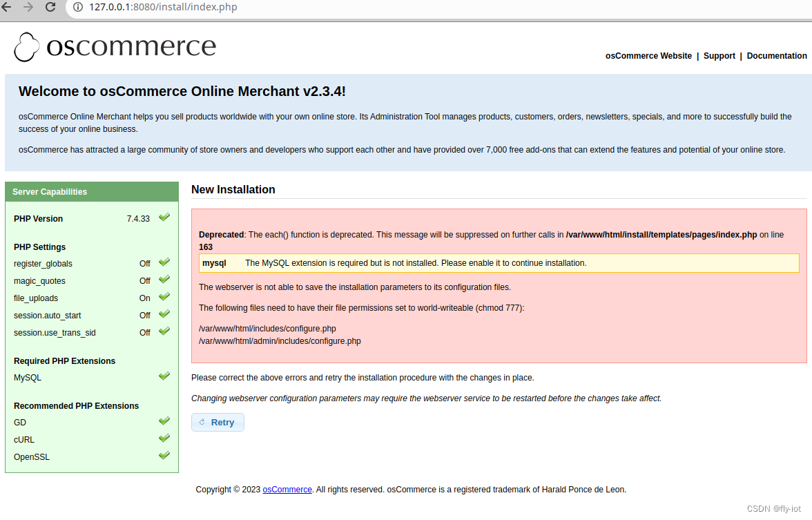Viewport: 812px width, 520px height.
Task: Open the Support link
Action: tap(719, 56)
